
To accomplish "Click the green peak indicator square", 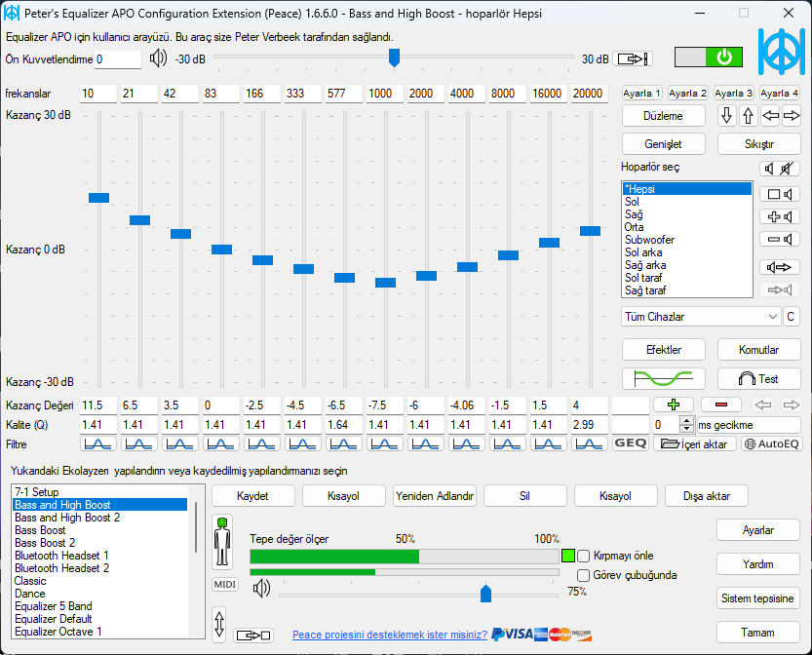I will 568,556.
